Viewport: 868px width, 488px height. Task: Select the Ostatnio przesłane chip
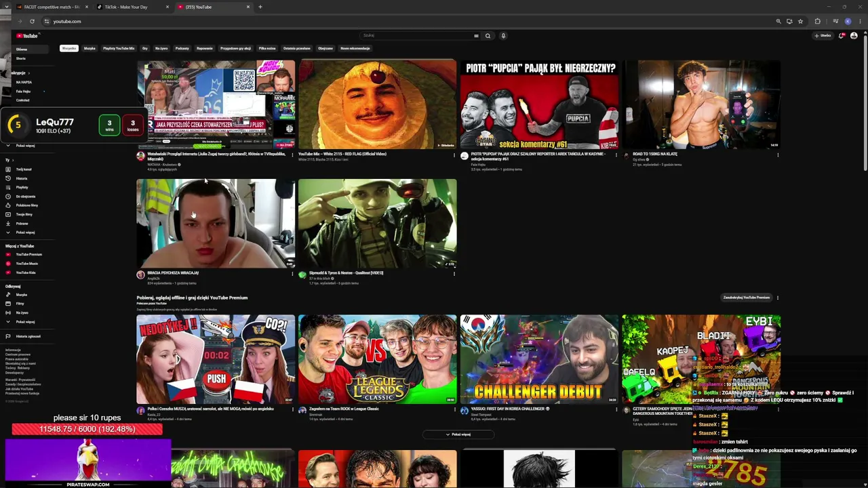[x=297, y=48]
